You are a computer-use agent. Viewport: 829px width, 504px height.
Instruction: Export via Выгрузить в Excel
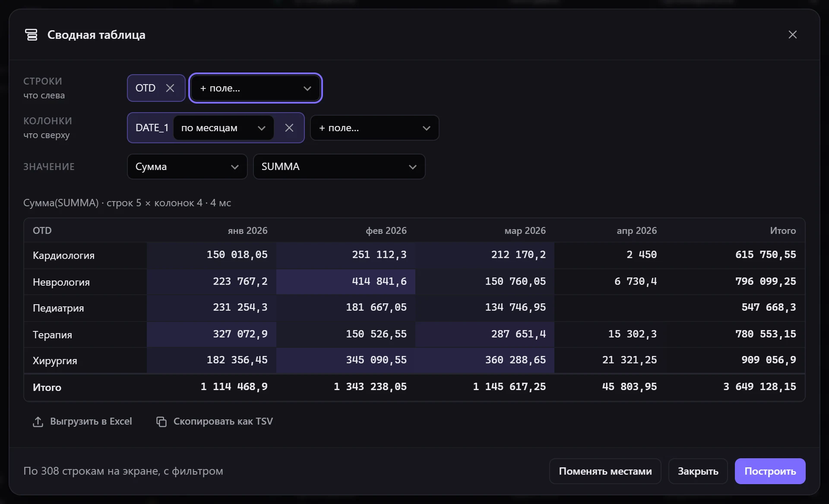click(x=82, y=422)
